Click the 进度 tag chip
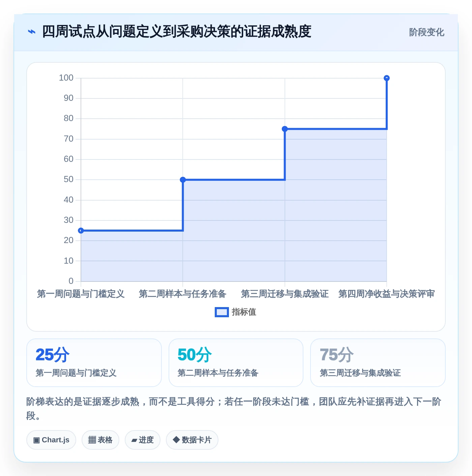Image resolution: width=472 pixels, height=476 pixels. [143, 440]
